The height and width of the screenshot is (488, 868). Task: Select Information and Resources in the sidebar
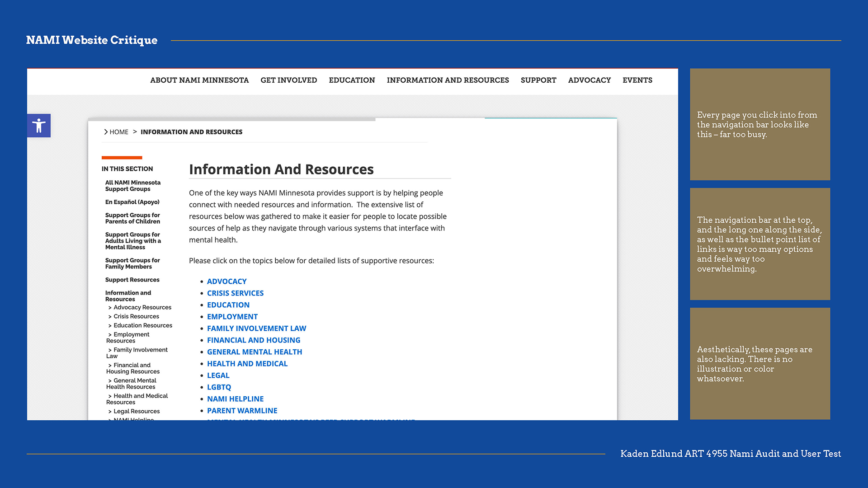pyautogui.click(x=128, y=296)
